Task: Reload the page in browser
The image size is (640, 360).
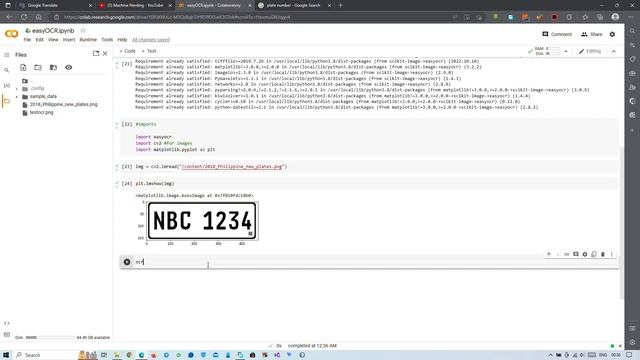Action: pos(24,17)
